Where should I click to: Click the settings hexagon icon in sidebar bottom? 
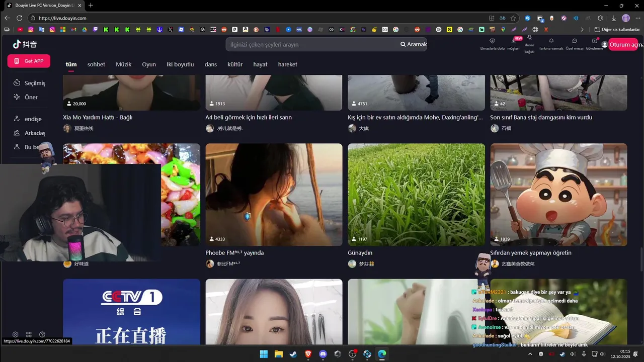coord(16,334)
